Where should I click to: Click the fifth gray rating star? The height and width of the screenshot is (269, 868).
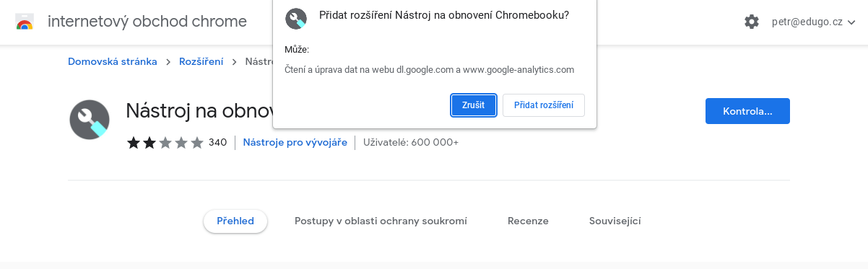click(x=197, y=143)
